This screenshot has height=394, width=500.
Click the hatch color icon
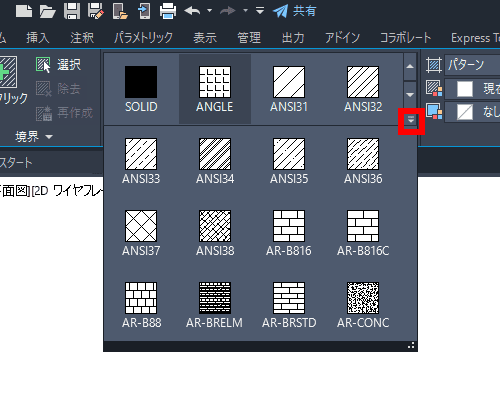434,88
